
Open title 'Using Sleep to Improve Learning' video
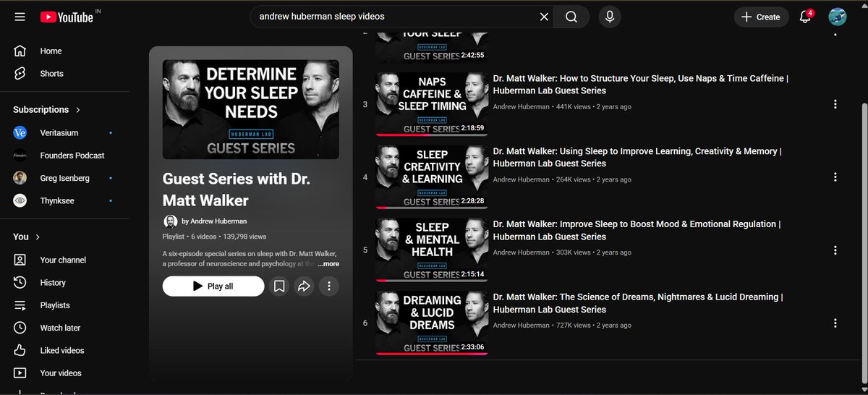click(637, 158)
